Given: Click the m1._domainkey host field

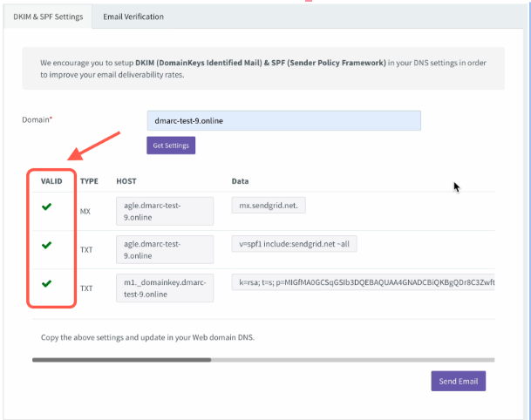Looking at the screenshot, I should click(164, 287).
